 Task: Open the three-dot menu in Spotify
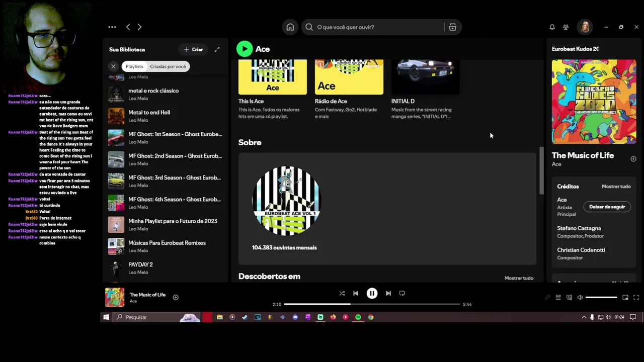pos(112,27)
